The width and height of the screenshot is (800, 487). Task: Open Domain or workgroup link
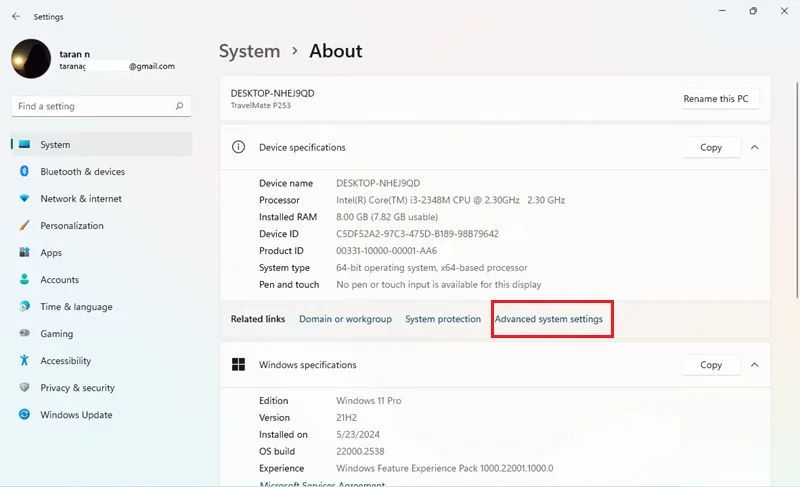click(345, 319)
